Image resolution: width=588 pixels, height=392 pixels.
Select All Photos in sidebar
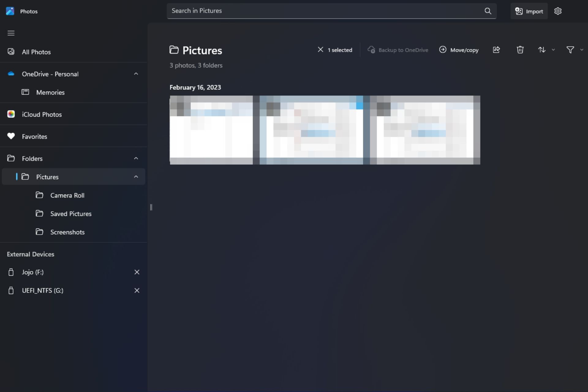36,52
